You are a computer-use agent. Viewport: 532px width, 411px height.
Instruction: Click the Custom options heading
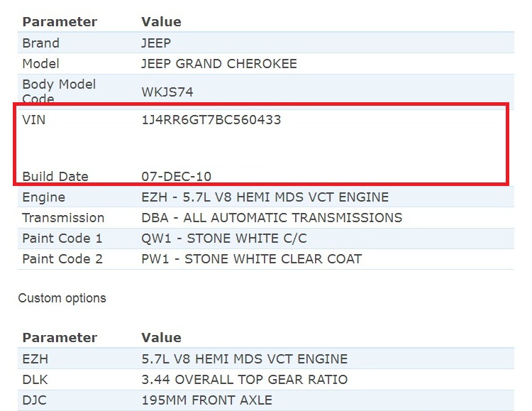(62, 298)
